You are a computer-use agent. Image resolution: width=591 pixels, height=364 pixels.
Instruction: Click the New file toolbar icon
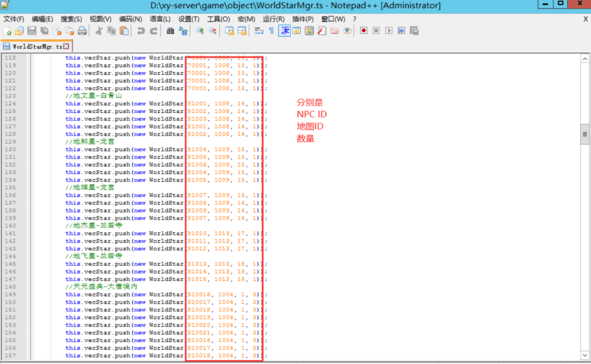pos(7,31)
